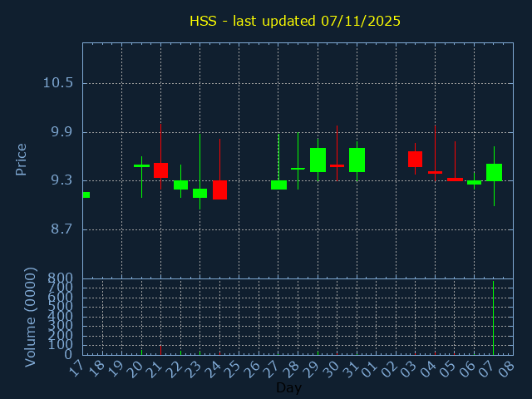532x399 pixels.
Task: Click the tall volume bar on day 07
Action: pyautogui.click(x=493, y=318)
